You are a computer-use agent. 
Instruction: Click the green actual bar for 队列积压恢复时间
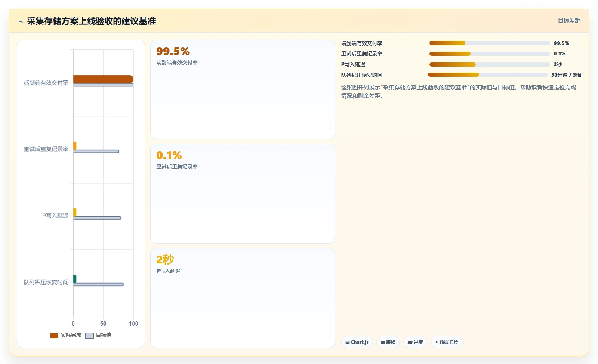tap(75, 279)
